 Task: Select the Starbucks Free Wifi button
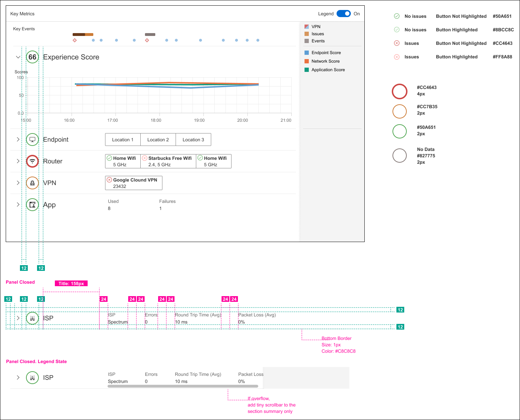point(168,161)
